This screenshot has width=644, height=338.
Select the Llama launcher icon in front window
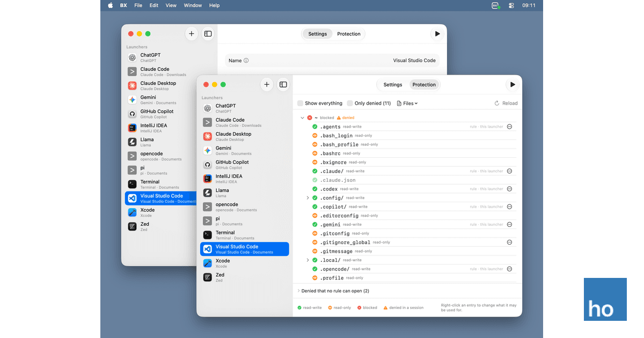pos(207,193)
